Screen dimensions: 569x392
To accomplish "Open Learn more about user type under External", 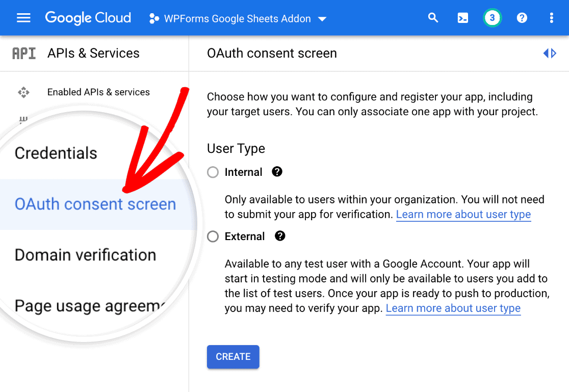I will coord(453,308).
